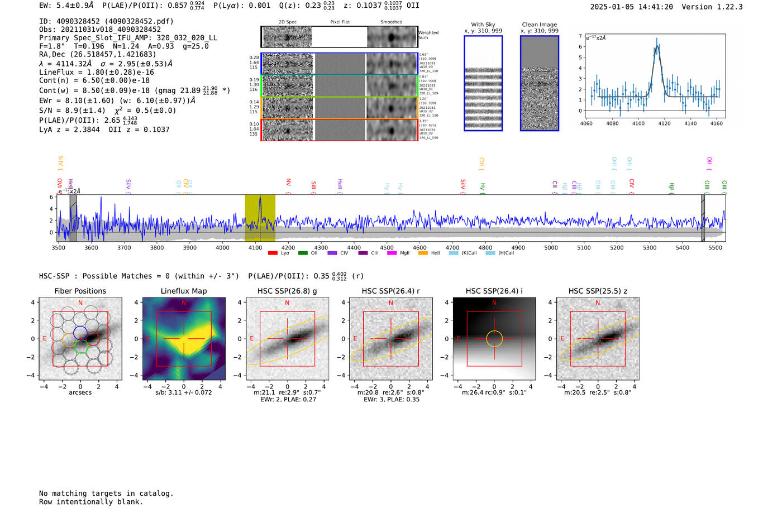The height and width of the screenshot is (532, 782).
Task: Click the "No matching targets in catalog." text
Action: [106, 493]
